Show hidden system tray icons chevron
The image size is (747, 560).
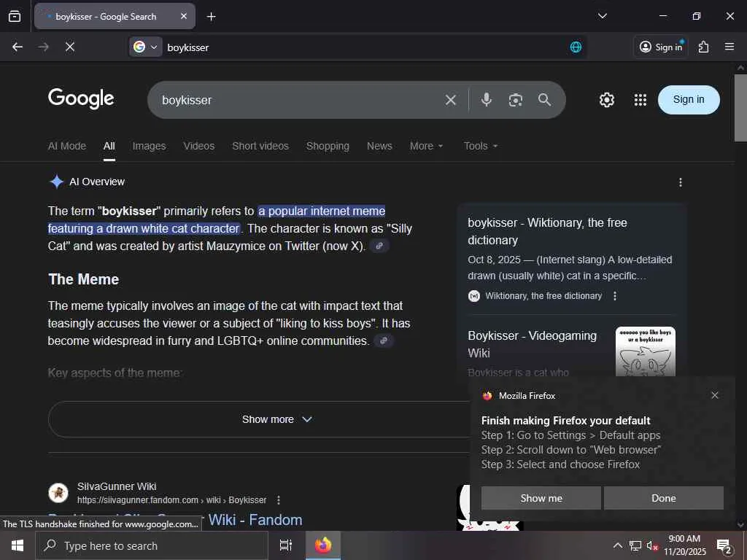pyautogui.click(x=617, y=545)
